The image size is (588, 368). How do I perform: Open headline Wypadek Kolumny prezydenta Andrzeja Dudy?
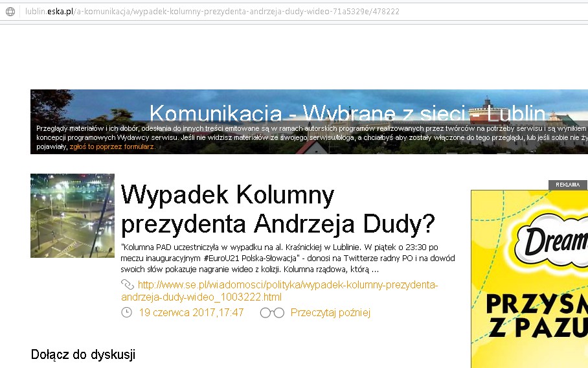(278, 209)
